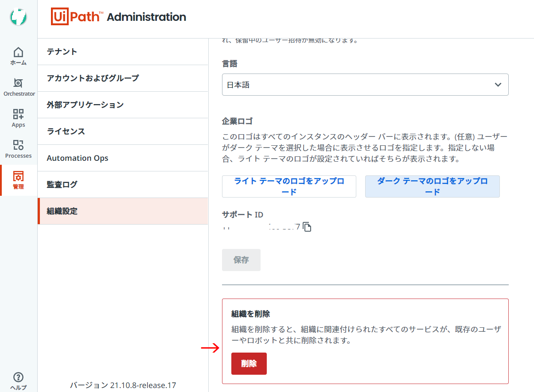The image size is (534, 392).
Task: Click the バージョン 21.10.8-release.17 text
Action: point(123,385)
